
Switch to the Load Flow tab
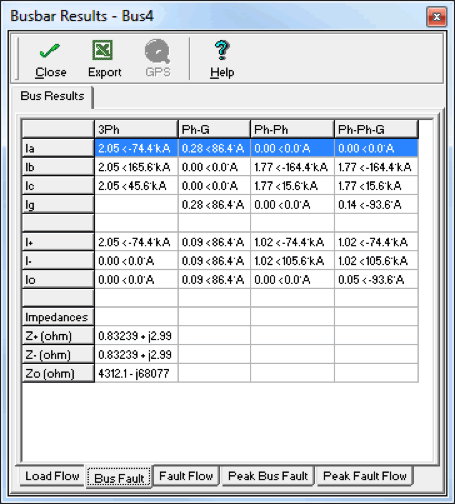tap(52, 476)
